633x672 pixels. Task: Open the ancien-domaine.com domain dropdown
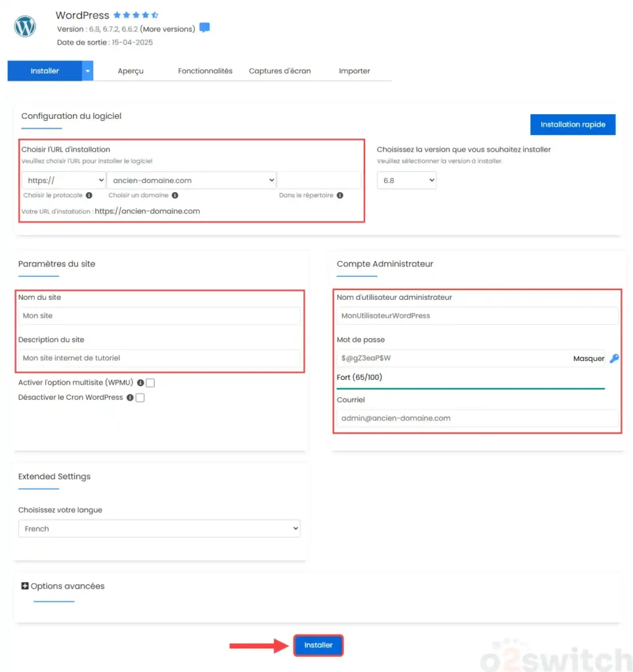tap(191, 180)
